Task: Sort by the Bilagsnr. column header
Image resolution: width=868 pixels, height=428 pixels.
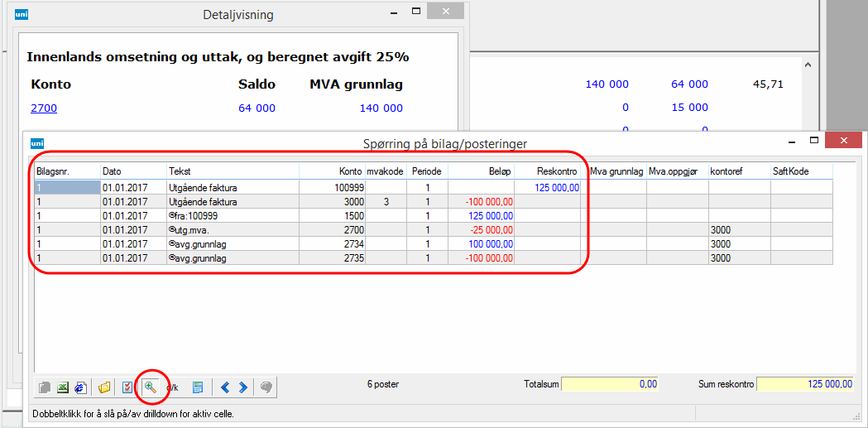Action: pyautogui.click(x=66, y=171)
